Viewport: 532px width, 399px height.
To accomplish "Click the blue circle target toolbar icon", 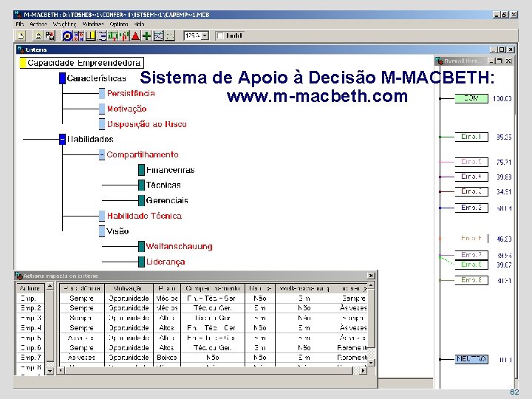I will 66,35.
